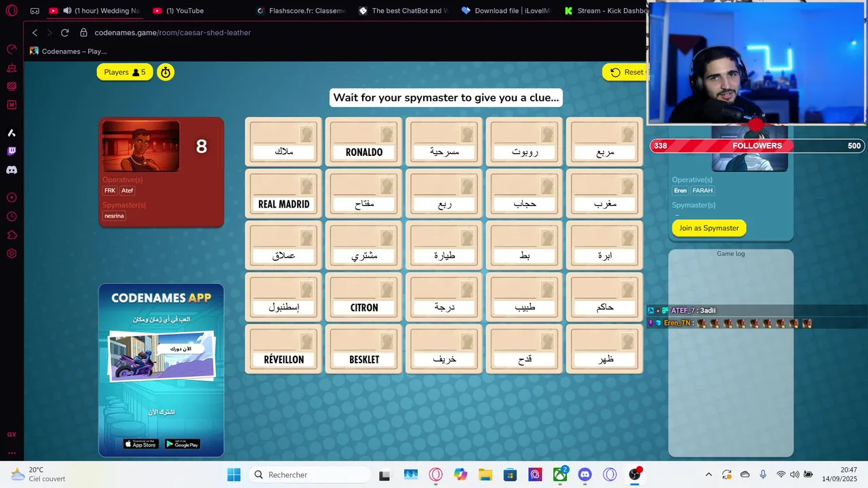Click the FARAH operative name tag
Screen dimensions: 868x488
click(703, 190)
